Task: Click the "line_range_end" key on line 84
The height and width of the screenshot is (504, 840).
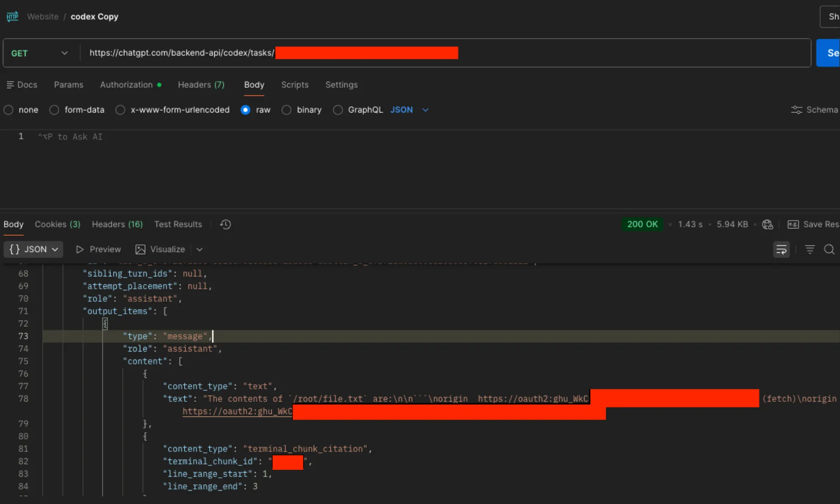Action: (x=202, y=487)
